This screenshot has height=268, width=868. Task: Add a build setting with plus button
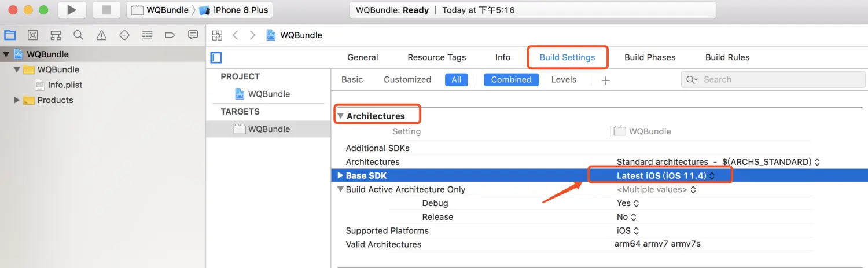(605, 80)
